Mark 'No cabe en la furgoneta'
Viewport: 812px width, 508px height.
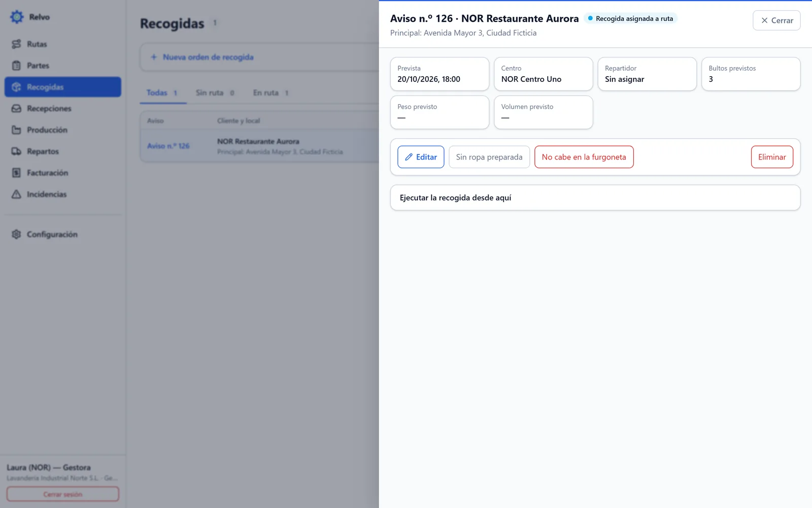[x=584, y=157]
